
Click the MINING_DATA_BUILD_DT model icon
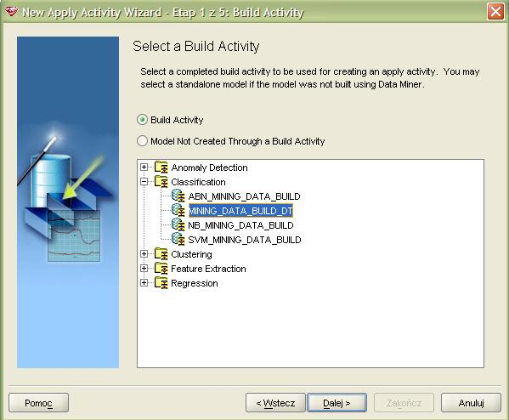(x=178, y=210)
